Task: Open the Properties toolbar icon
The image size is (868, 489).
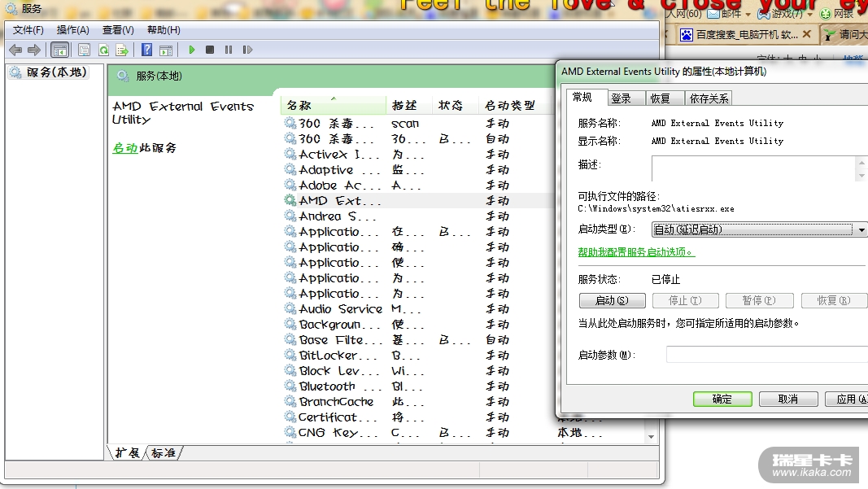Action: [x=84, y=50]
